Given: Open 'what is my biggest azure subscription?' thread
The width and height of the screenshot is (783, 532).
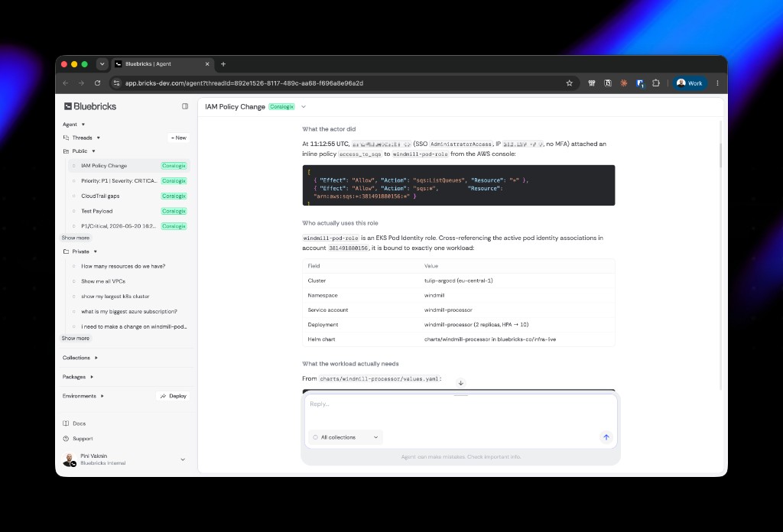Looking at the screenshot, I should 128,311.
